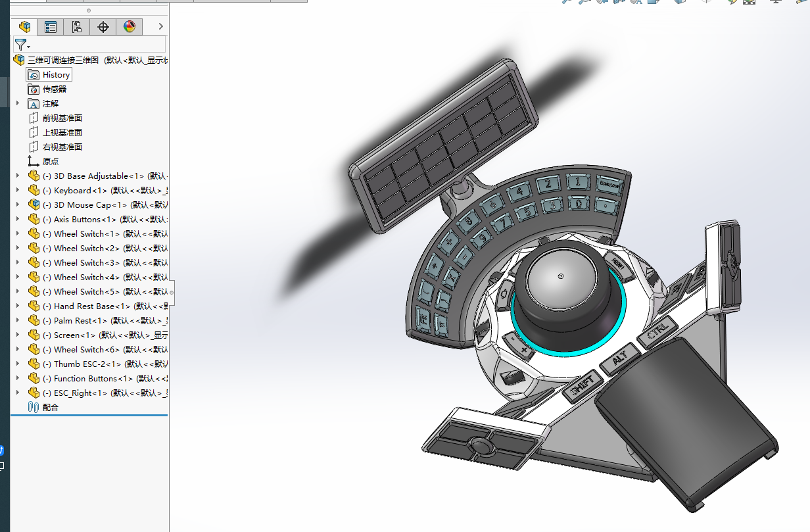Click the "History" label in the tree
810x532 pixels.
pos(56,75)
